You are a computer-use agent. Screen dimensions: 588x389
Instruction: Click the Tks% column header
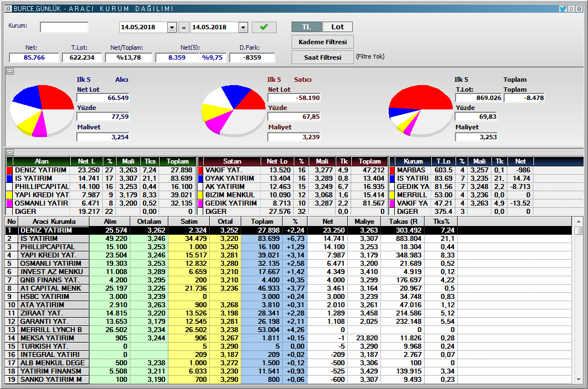pos(441,222)
